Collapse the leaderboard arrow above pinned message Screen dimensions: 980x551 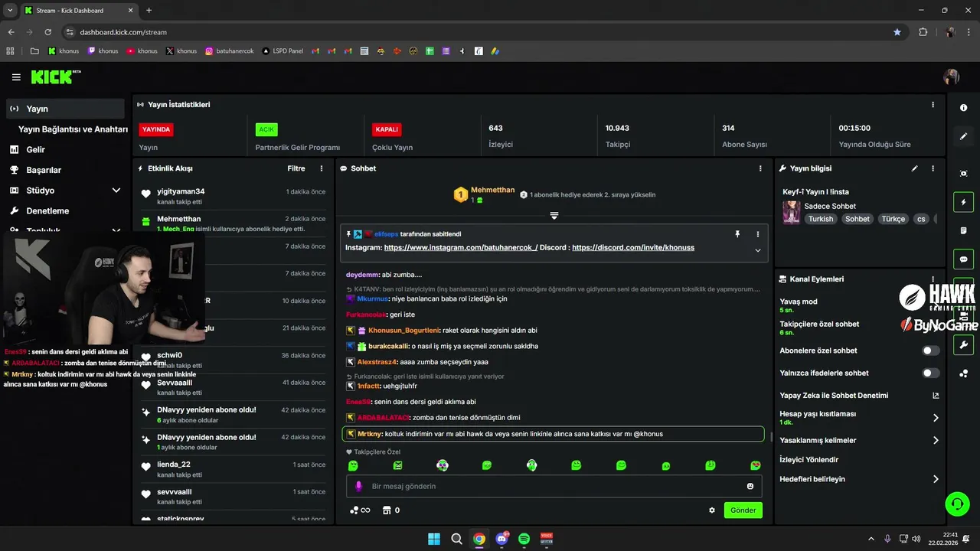(x=554, y=216)
